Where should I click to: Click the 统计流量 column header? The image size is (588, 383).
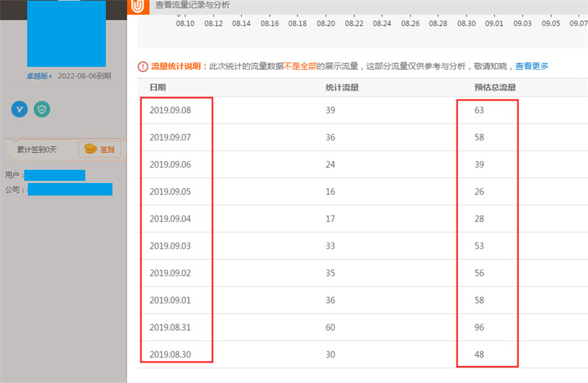point(342,87)
